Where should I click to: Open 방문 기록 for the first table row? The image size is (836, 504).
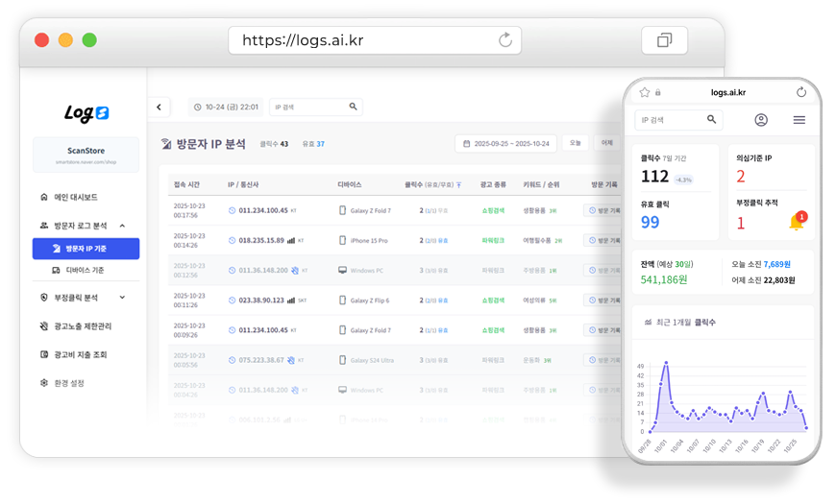click(x=602, y=210)
